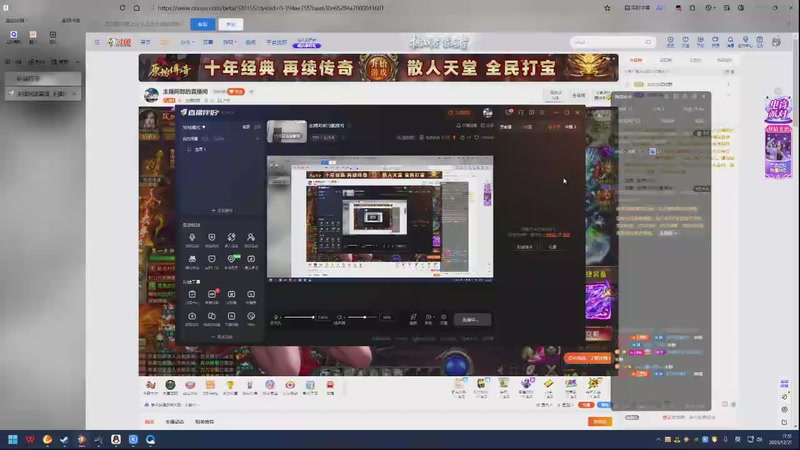Expand the 游戏 dropdown in Douyu navigation
Screen dimensions: 800x450
point(229,42)
